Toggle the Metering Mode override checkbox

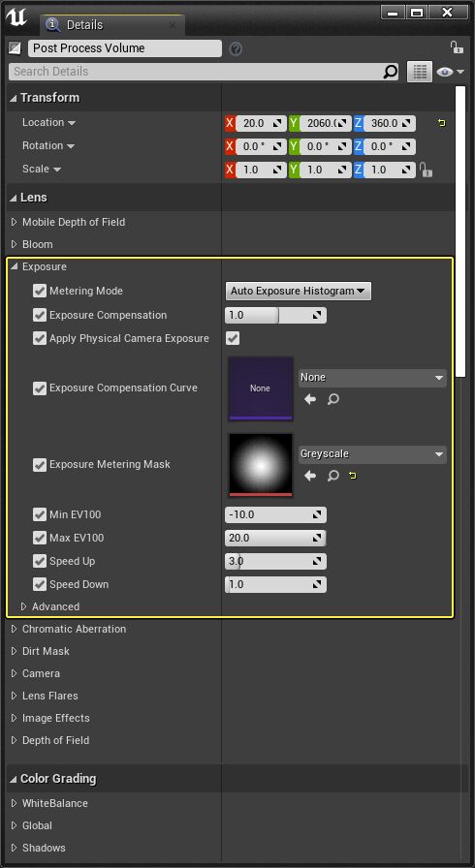click(x=40, y=292)
